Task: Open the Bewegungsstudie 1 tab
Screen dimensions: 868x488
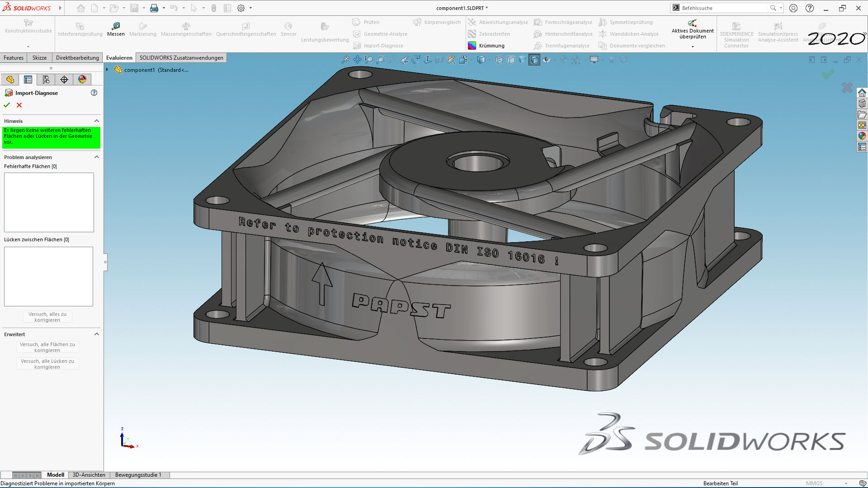Action: tap(138, 475)
